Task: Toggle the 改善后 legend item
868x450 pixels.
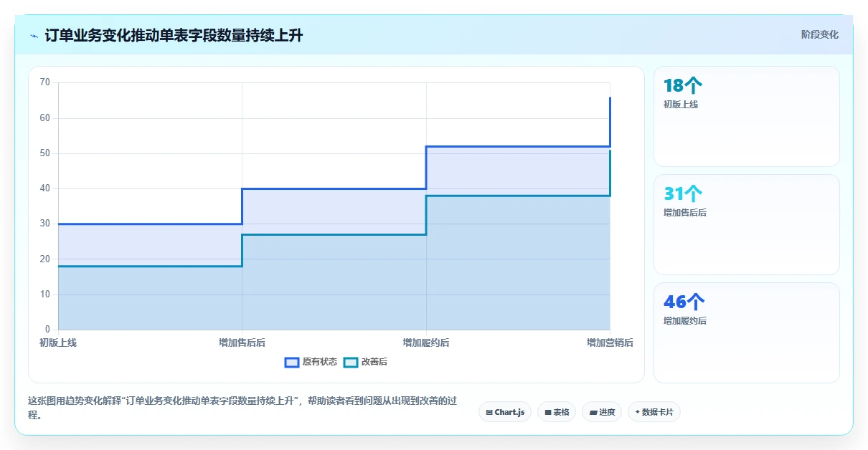Action: click(366, 362)
